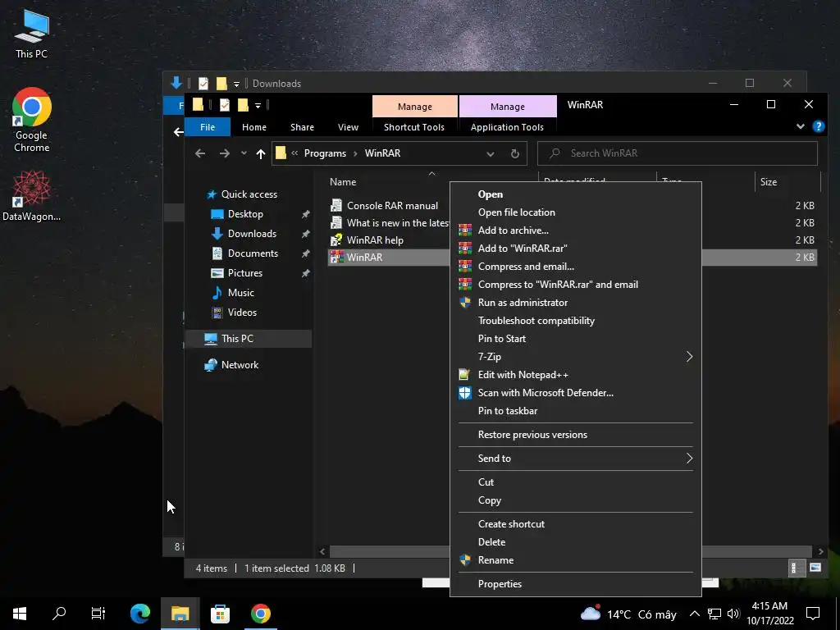Expand the 7-Zip submenu
The image size is (840, 630).
(x=689, y=357)
